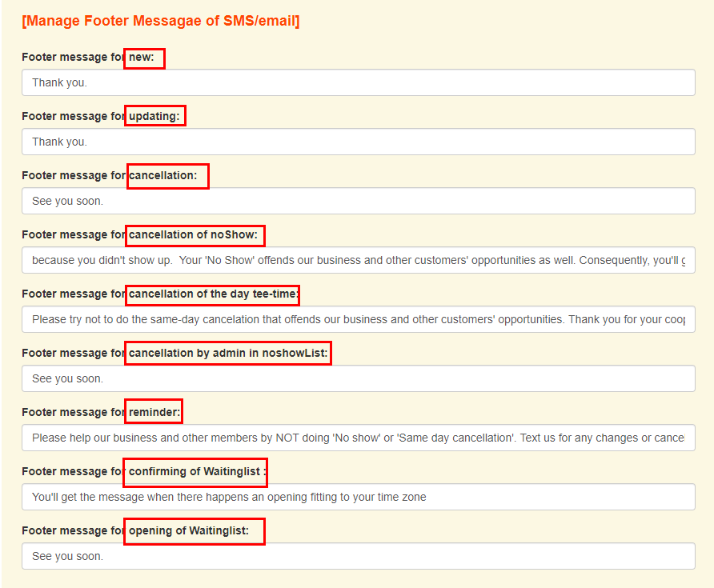Click the 'reminder:' label text

(154, 413)
